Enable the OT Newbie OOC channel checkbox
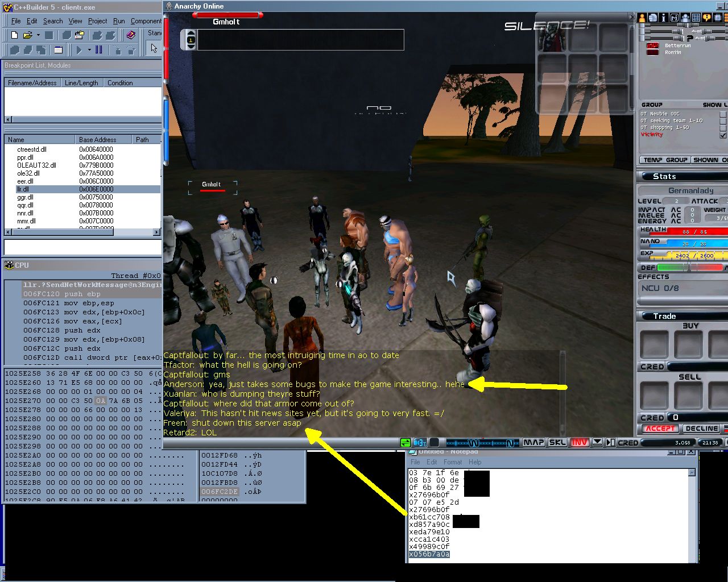The width and height of the screenshot is (728, 582). point(723,114)
